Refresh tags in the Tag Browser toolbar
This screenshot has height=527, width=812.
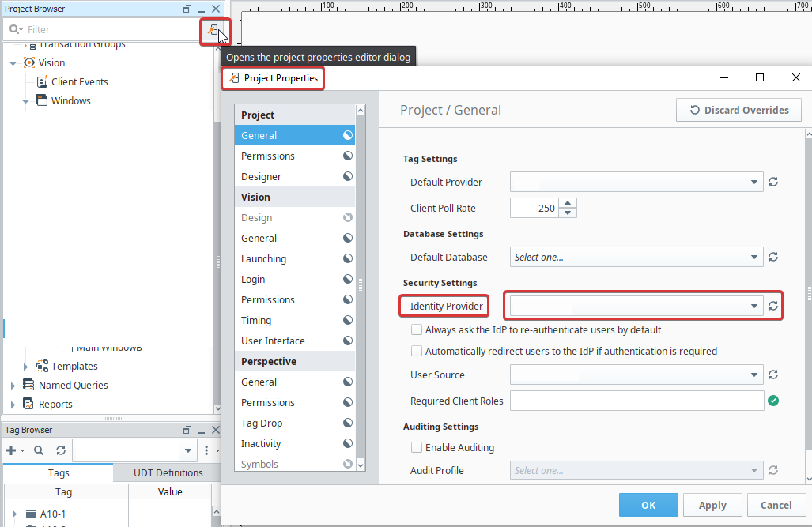click(x=61, y=450)
